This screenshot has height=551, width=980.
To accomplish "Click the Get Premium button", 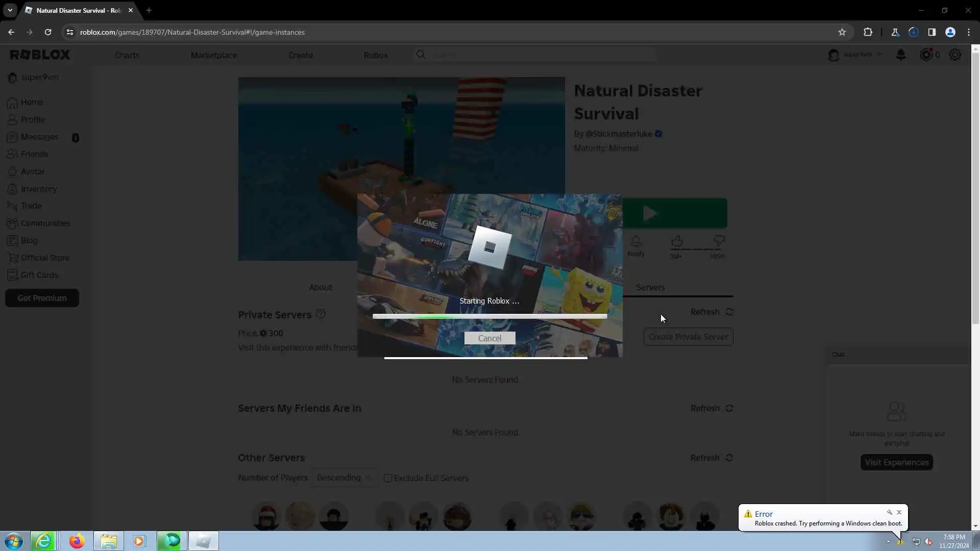I will 42,298.
